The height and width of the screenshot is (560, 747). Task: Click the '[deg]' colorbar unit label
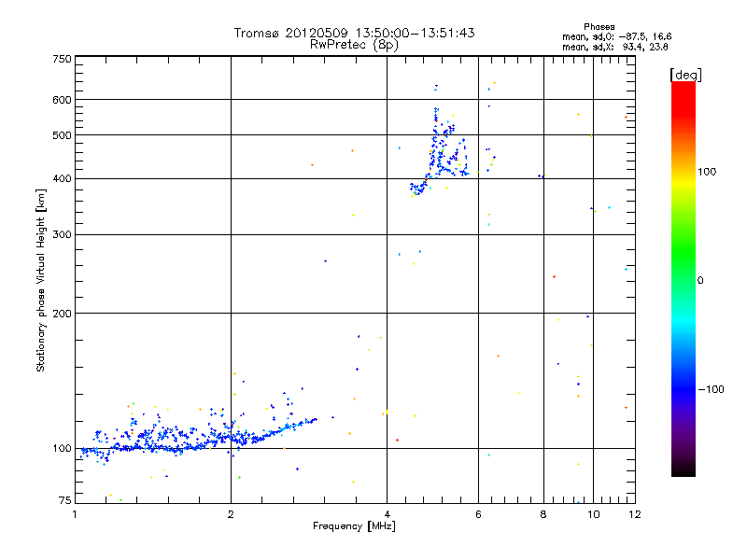(x=685, y=75)
